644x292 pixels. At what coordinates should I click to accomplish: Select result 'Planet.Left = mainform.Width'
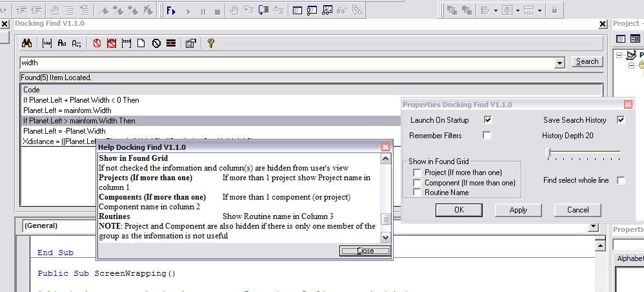(x=67, y=110)
